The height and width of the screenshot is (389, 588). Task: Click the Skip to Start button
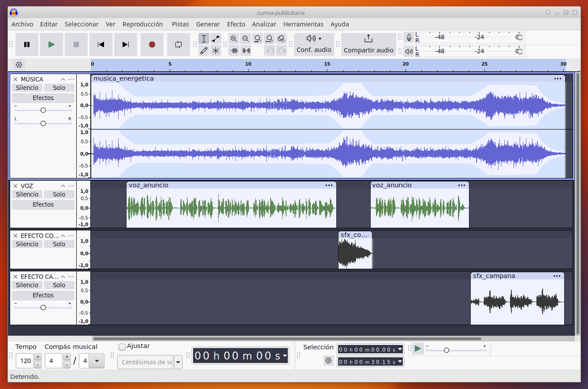[x=101, y=44]
